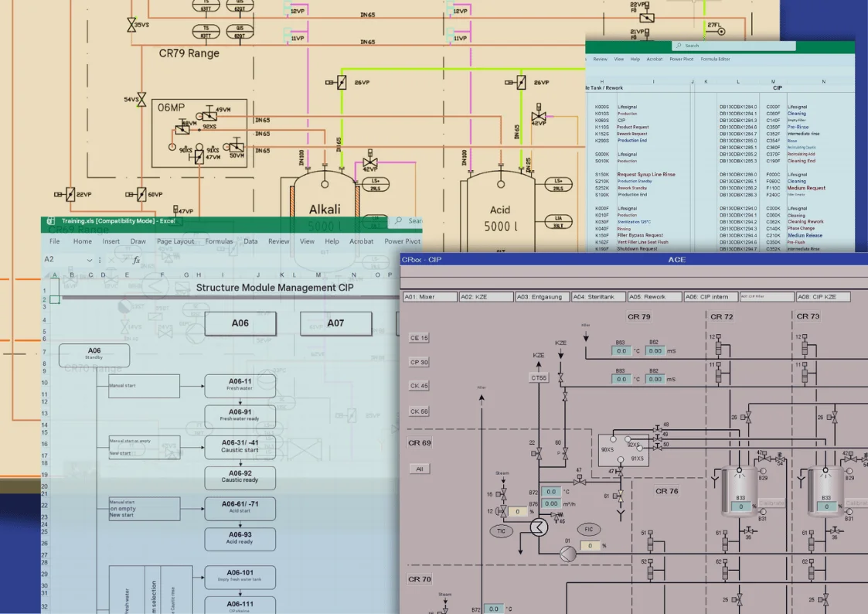Open the Name Box dropdown showing A2

click(89, 260)
